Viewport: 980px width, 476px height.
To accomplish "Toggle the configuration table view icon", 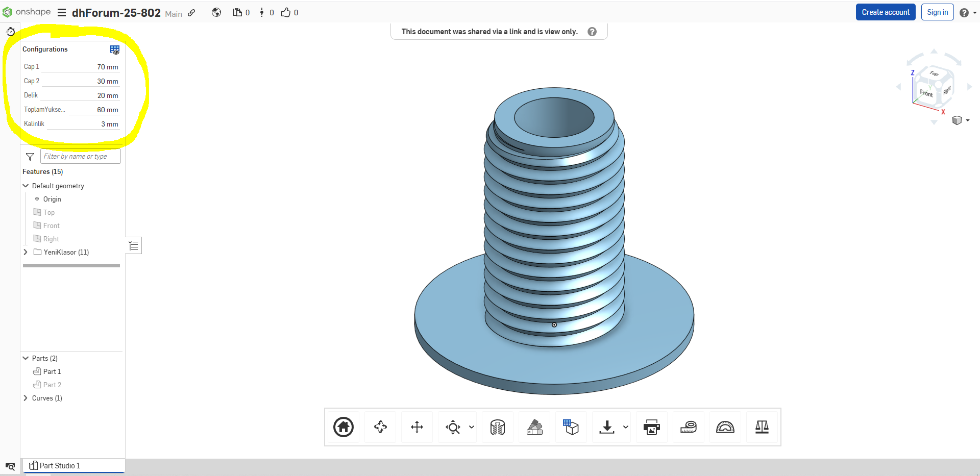I will point(115,49).
